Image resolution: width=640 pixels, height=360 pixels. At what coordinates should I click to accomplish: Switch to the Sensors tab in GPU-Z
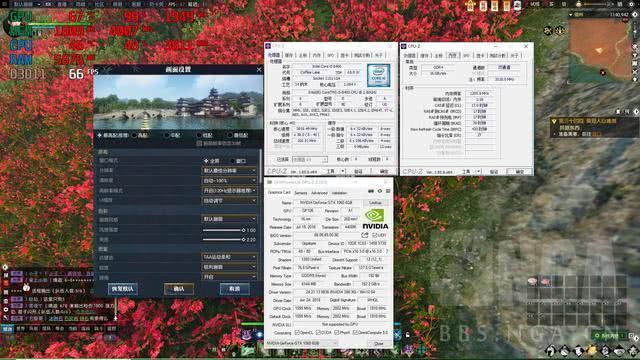[x=300, y=193]
